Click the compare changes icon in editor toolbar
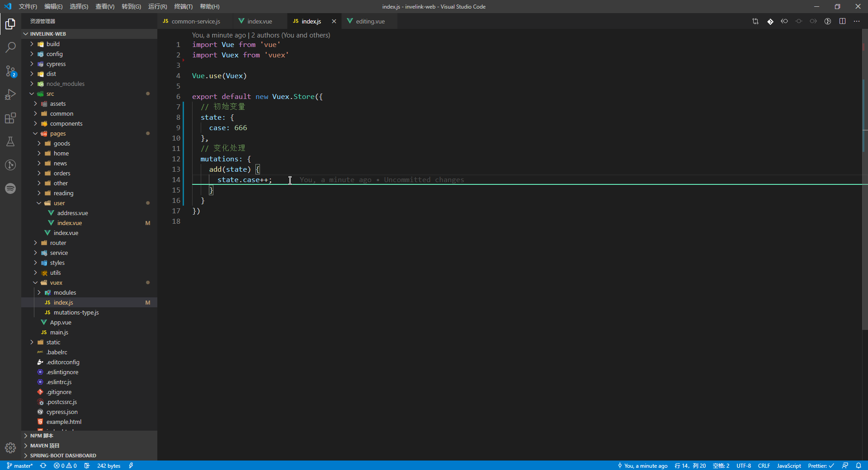The width and height of the screenshot is (868, 470). (x=755, y=21)
